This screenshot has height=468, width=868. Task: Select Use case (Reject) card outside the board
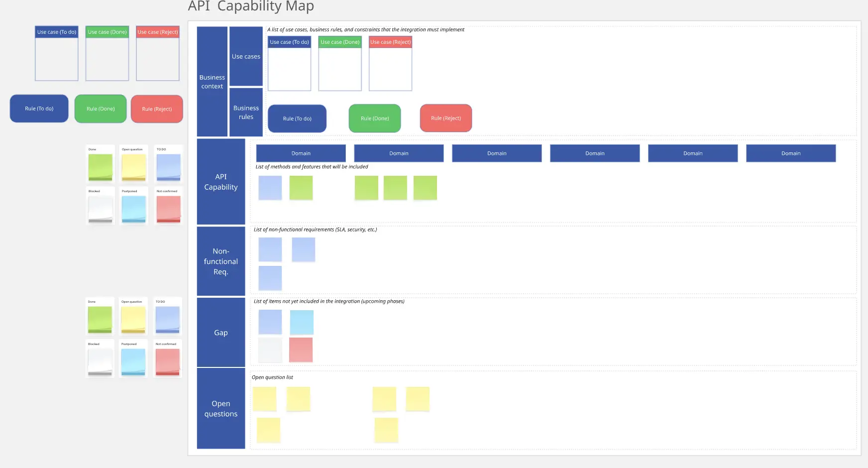coord(158,54)
